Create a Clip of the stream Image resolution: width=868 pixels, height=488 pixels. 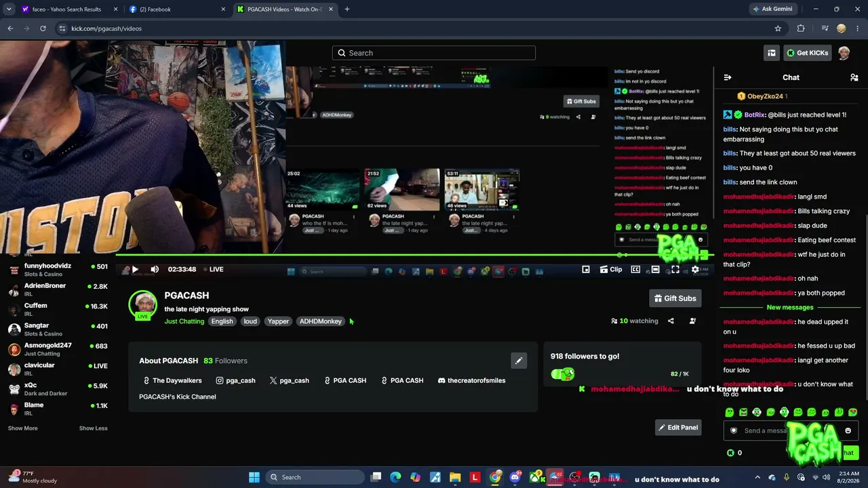point(611,269)
